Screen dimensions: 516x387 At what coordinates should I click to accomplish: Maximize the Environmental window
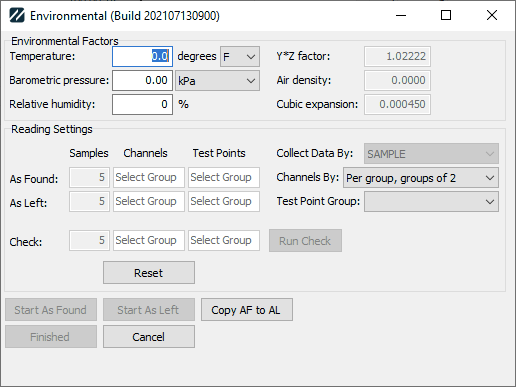[446, 15]
